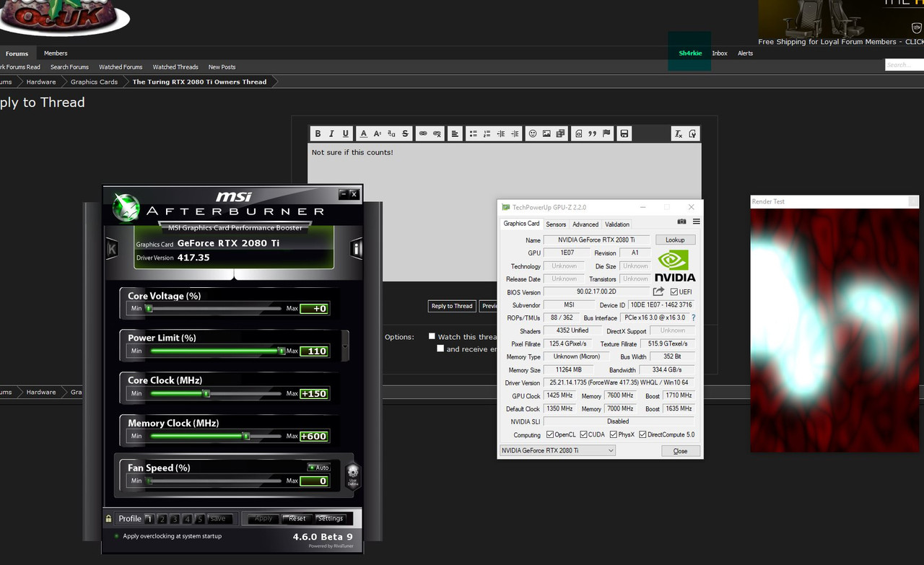Toggle bold formatting in reply editor
Viewport: 924px width, 565px height.
[x=318, y=133]
